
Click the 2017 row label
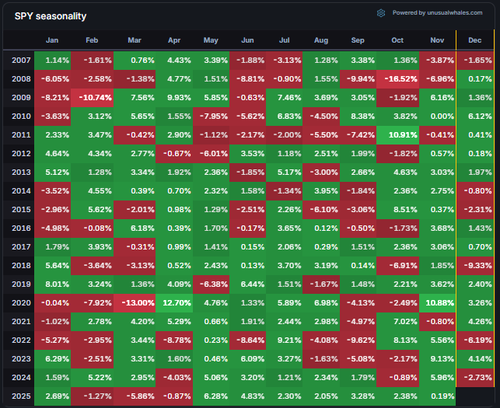click(x=21, y=247)
